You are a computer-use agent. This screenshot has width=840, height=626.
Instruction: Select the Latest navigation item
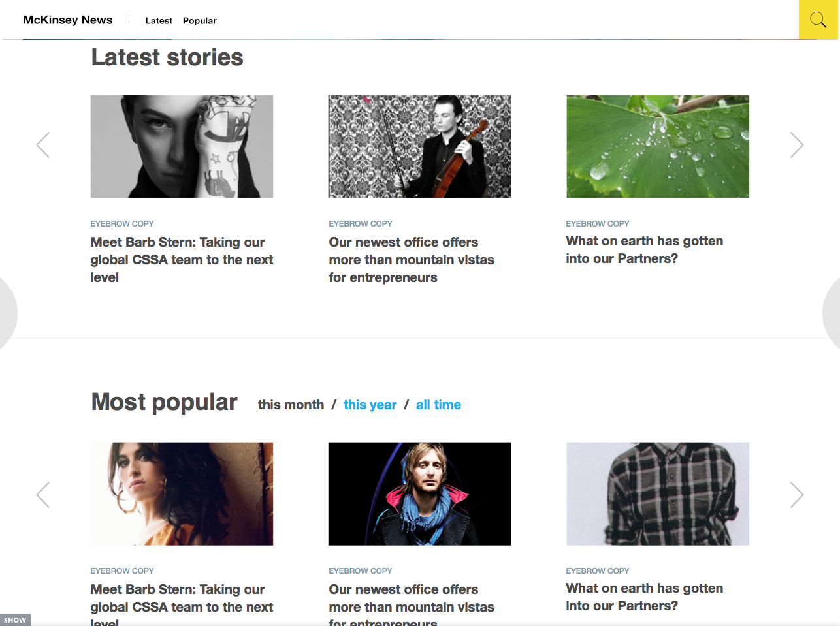(x=159, y=21)
